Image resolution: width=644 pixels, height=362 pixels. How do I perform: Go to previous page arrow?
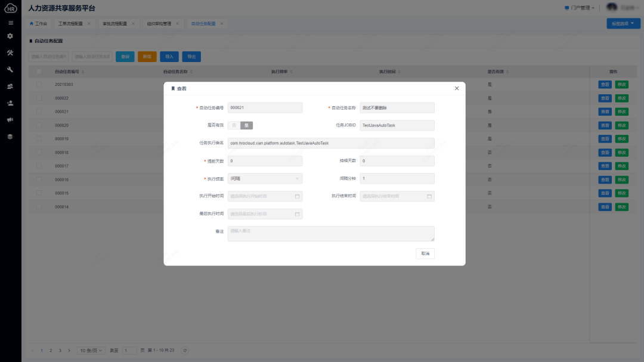(32, 351)
